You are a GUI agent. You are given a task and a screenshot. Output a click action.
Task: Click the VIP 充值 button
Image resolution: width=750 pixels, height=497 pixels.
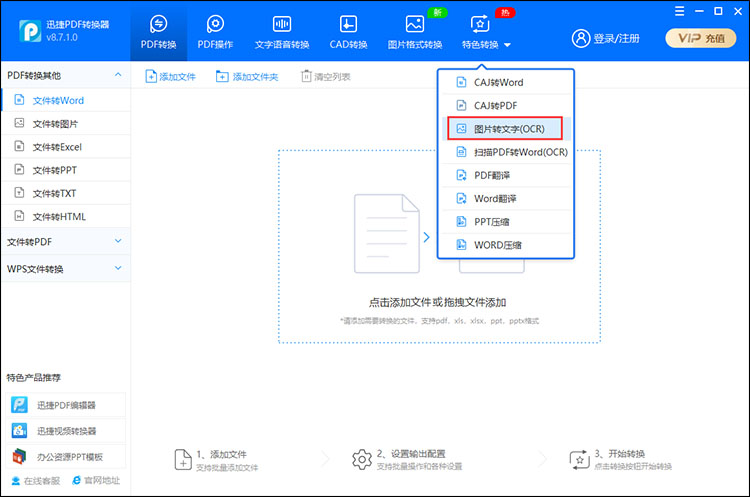pos(701,38)
